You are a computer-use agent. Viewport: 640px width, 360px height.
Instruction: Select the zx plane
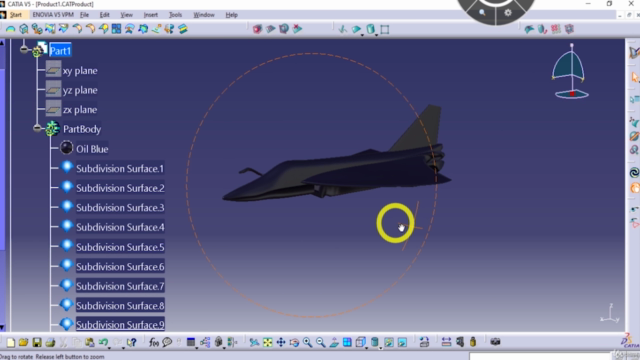(x=80, y=110)
